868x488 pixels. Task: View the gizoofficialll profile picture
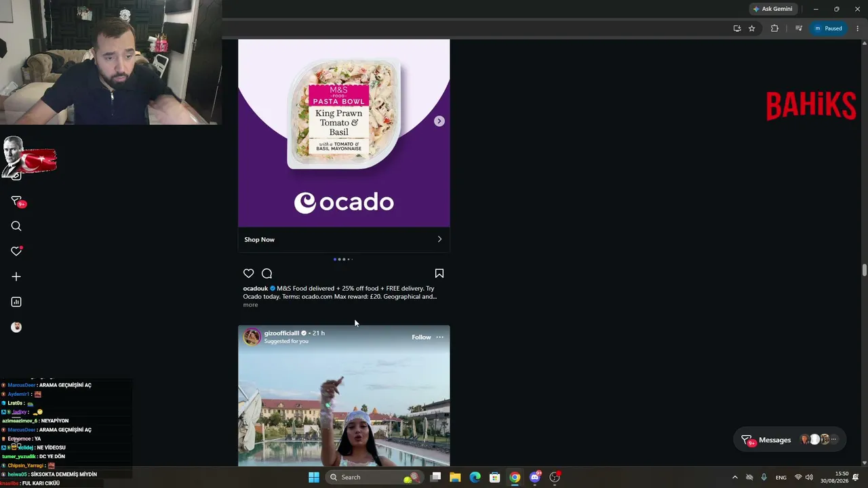252,337
